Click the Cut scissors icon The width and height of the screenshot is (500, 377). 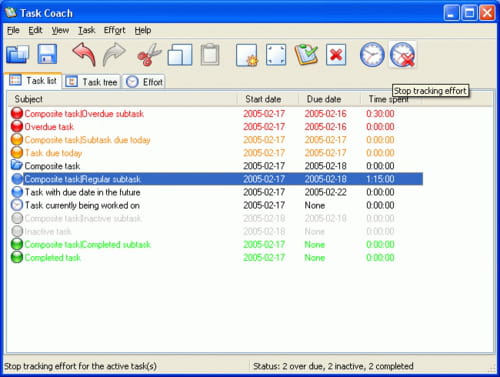pyautogui.click(x=149, y=54)
